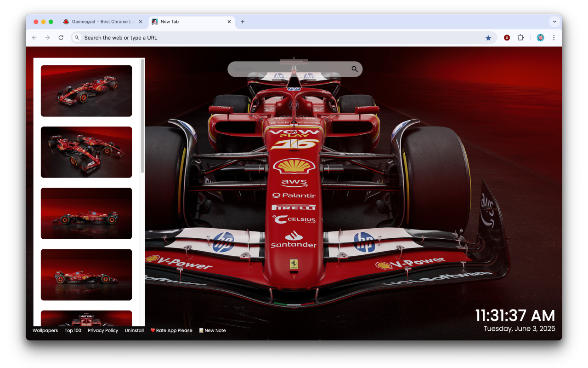Open the uBlock Origin extension icon

pyautogui.click(x=507, y=37)
